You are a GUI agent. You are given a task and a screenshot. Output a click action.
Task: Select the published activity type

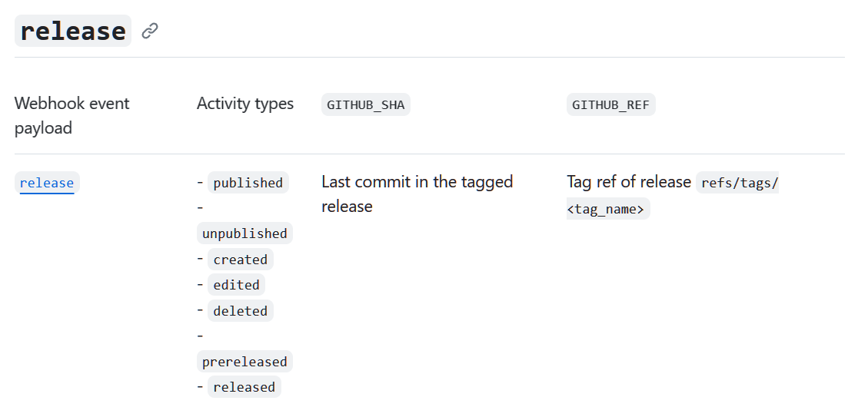[x=248, y=183]
